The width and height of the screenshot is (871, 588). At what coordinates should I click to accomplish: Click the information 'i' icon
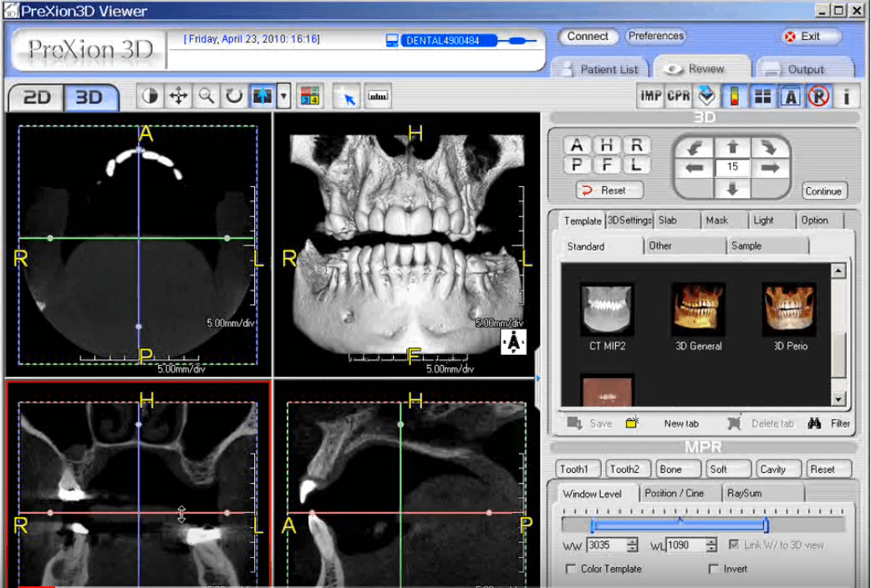click(x=846, y=96)
